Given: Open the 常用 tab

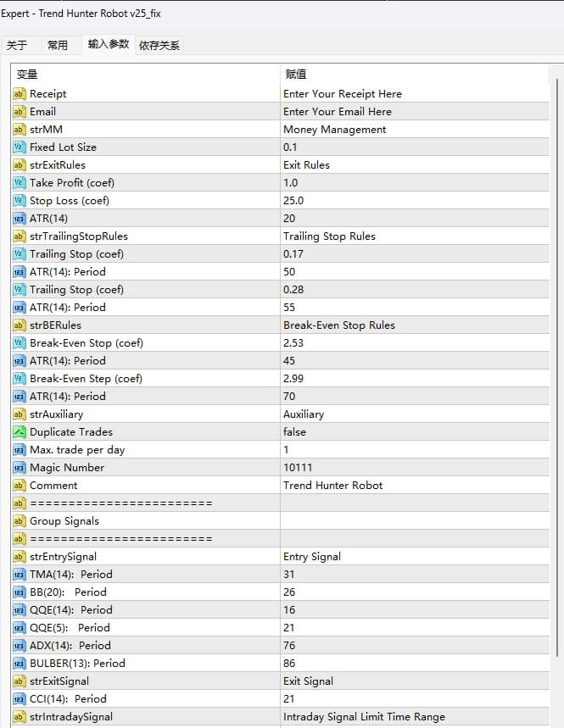Looking at the screenshot, I should [58, 45].
